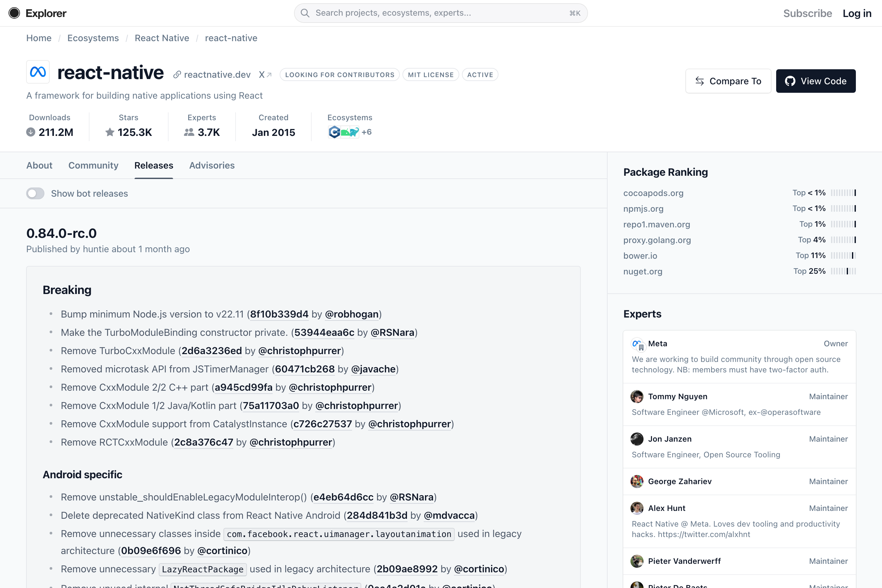Image resolution: width=882 pixels, height=588 pixels.
Task: Click the GitHub icon in View Code button
Action: [x=791, y=81]
